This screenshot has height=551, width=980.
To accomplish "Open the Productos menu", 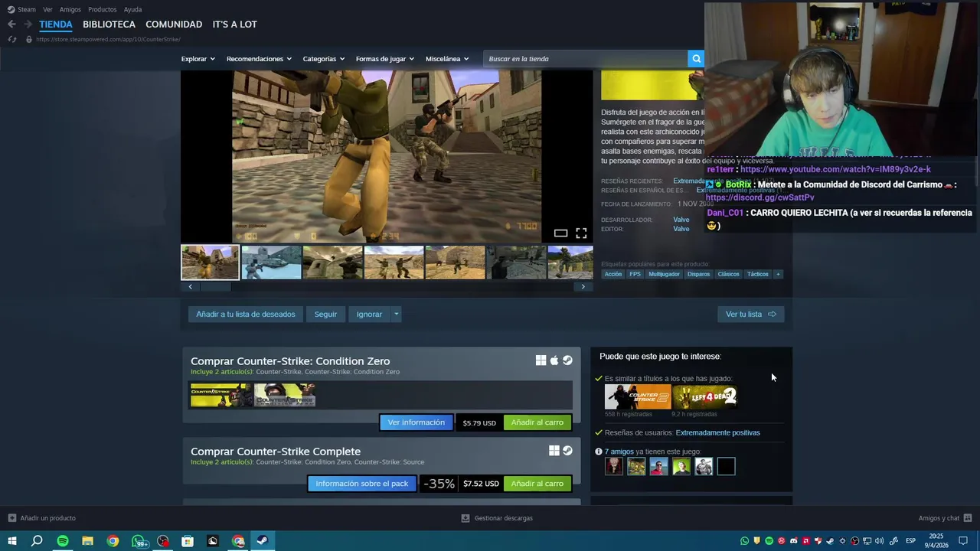I will [x=103, y=9].
